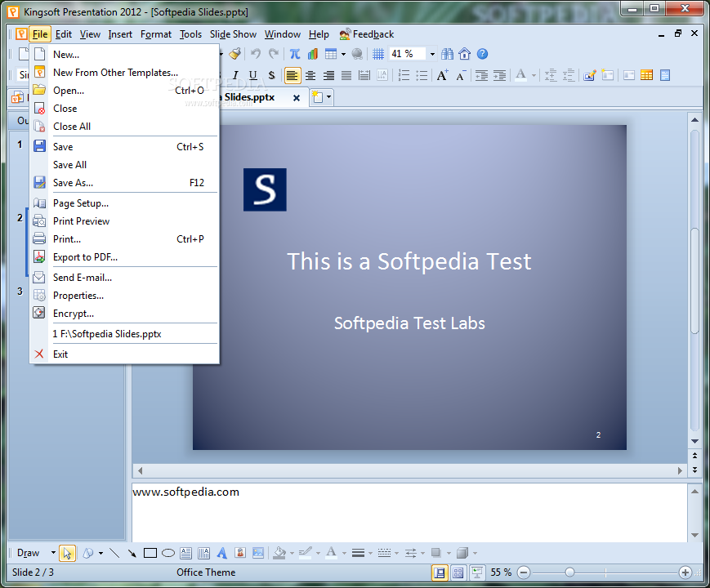Expand the Insert Table dropdown arrow
The image size is (710, 588).
pyautogui.click(x=343, y=55)
